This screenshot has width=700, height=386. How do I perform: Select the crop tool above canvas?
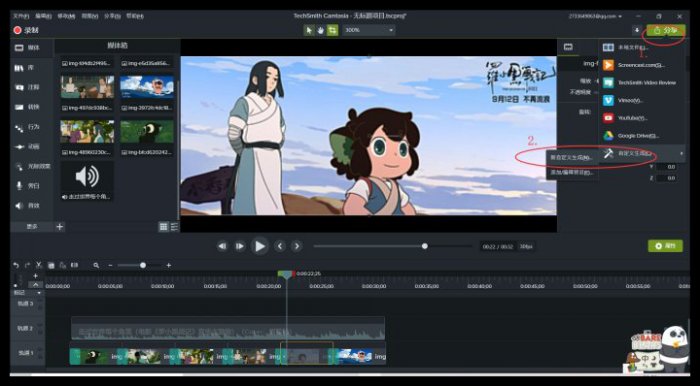332,30
